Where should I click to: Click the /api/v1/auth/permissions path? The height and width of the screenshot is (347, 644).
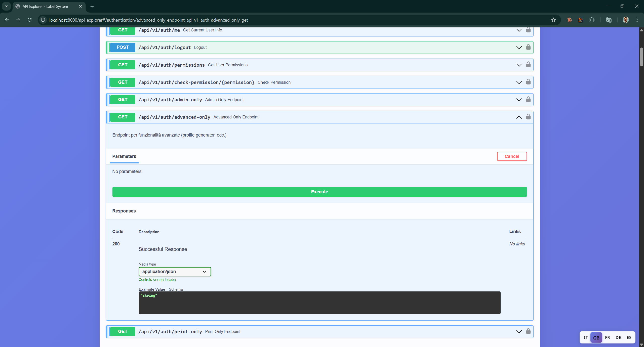[172, 65]
